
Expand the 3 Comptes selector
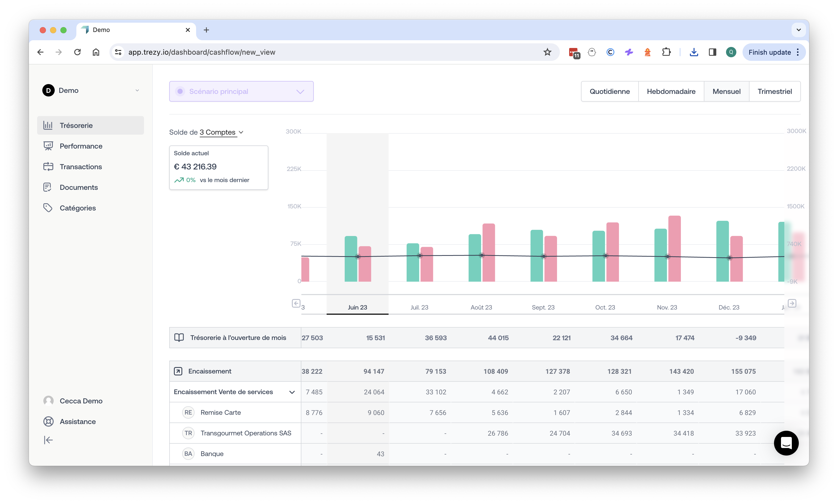point(221,132)
